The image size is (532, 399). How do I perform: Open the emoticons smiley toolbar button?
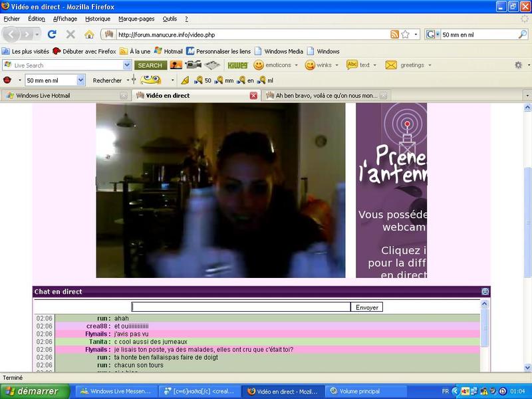[x=259, y=65]
